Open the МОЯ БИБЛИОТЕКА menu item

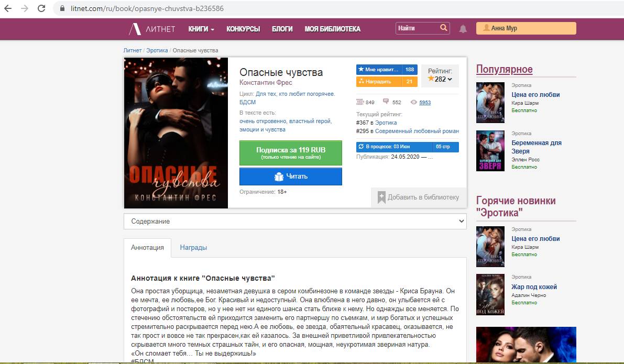pos(332,29)
